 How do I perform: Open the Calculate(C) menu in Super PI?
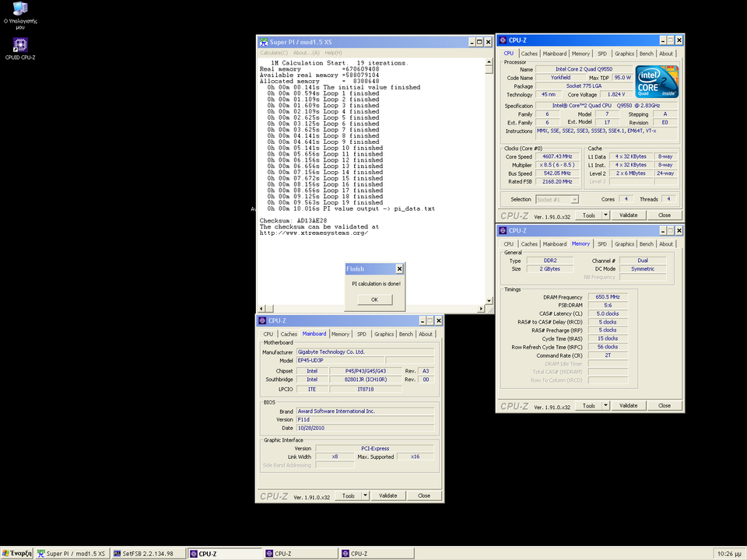click(274, 53)
